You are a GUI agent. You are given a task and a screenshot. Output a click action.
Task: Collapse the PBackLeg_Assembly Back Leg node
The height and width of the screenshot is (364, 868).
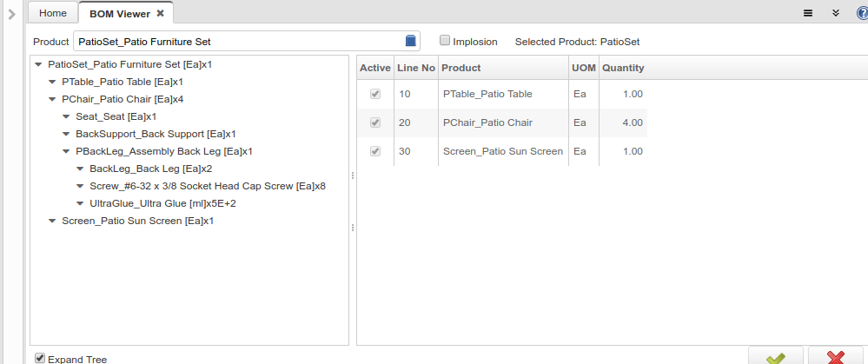[66, 151]
